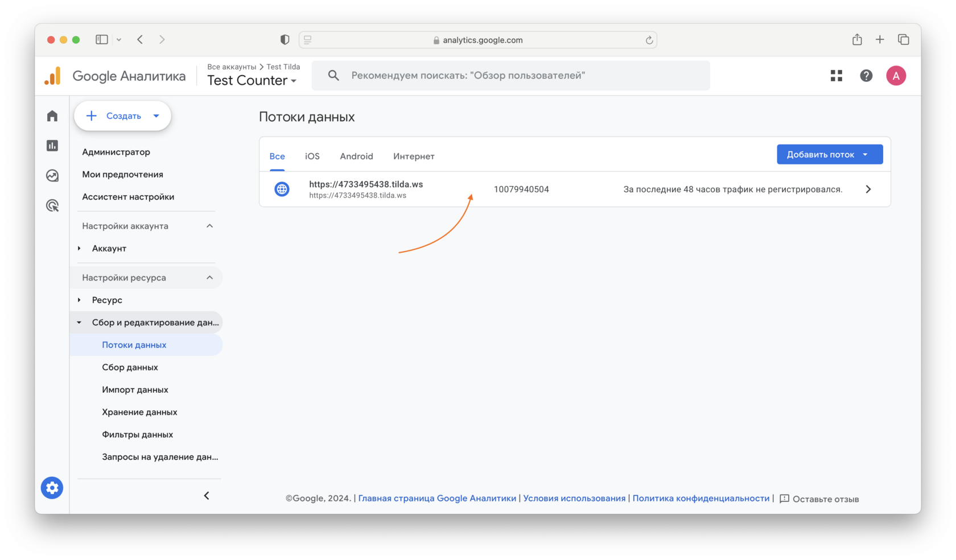Open the Google apps grid
Image resolution: width=956 pixels, height=560 pixels.
click(x=836, y=76)
